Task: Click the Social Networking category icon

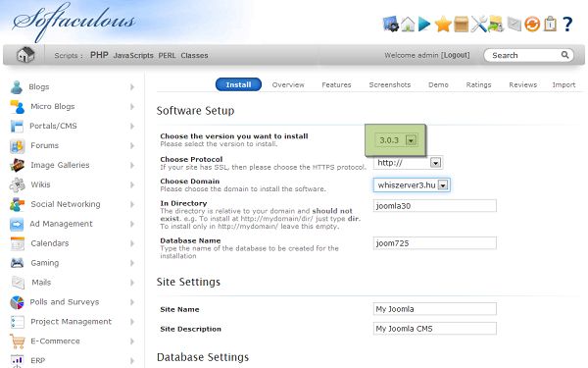Action: (x=18, y=204)
